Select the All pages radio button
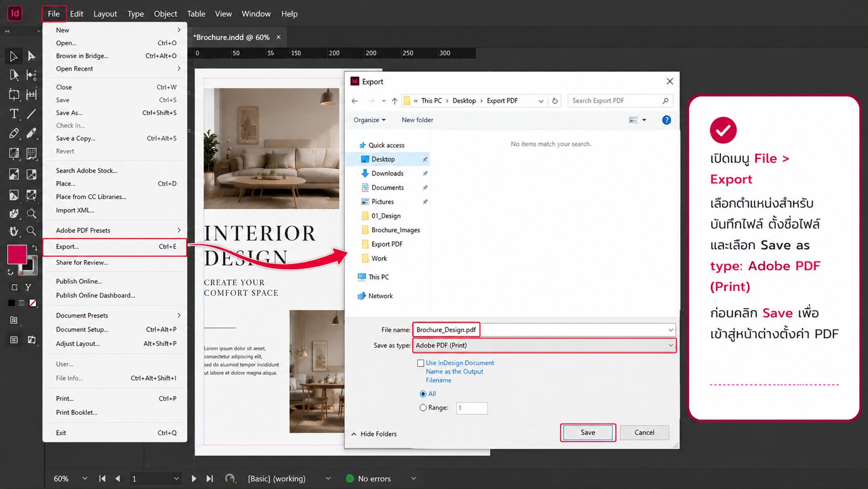The image size is (868, 489). coord(423,394)
